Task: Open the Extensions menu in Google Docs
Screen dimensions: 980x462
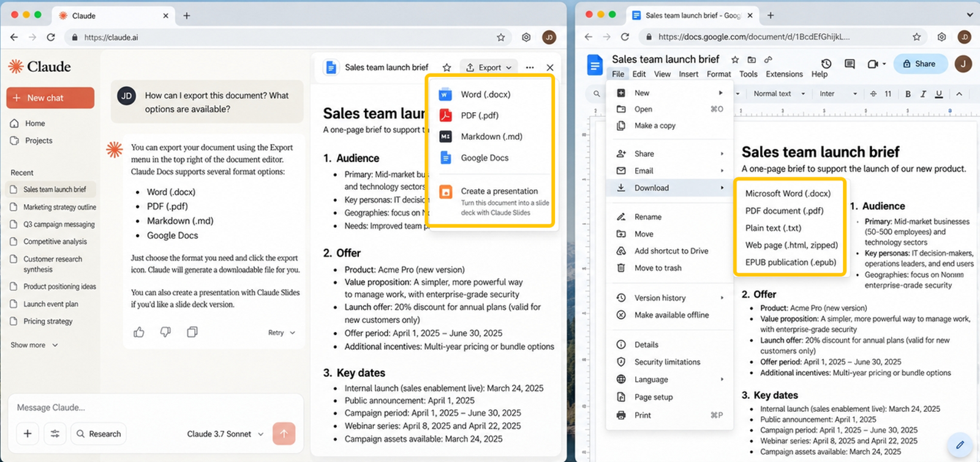Action: tap(784, 74)
